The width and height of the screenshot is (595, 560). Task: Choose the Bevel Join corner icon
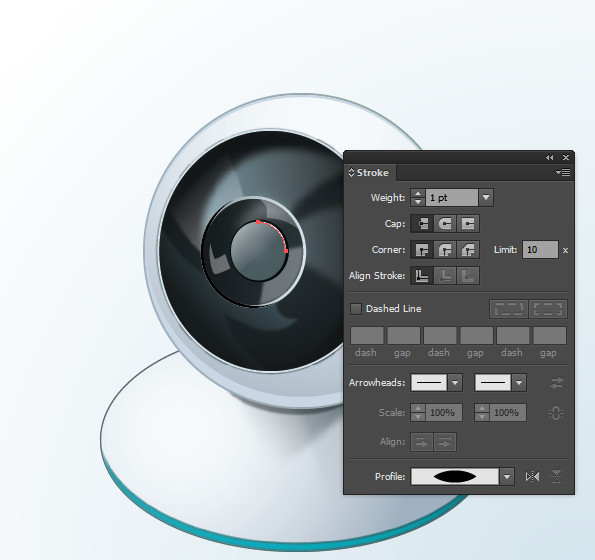coord(468,250)
